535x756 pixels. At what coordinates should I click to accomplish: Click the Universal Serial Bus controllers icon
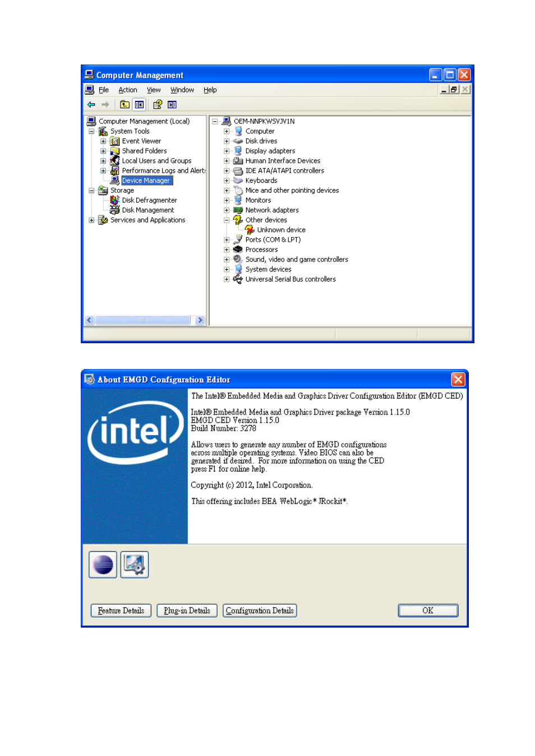pos(238,279)
